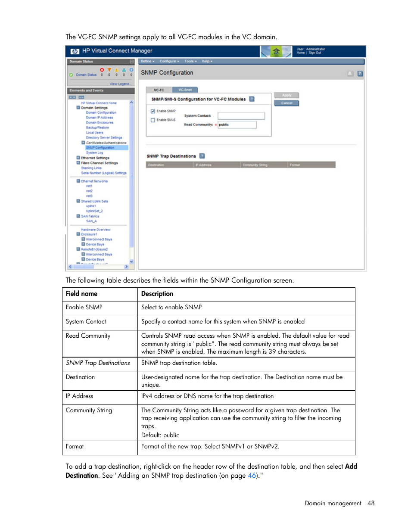Select network net2 in tree
The height and width of the screenshot is (532, 411).
click(89, 191)
